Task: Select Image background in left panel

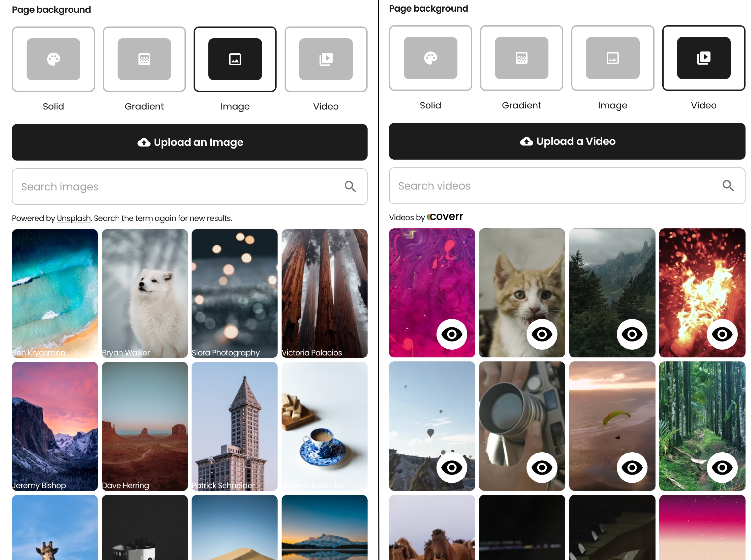Action: click(x=235, y=59)
